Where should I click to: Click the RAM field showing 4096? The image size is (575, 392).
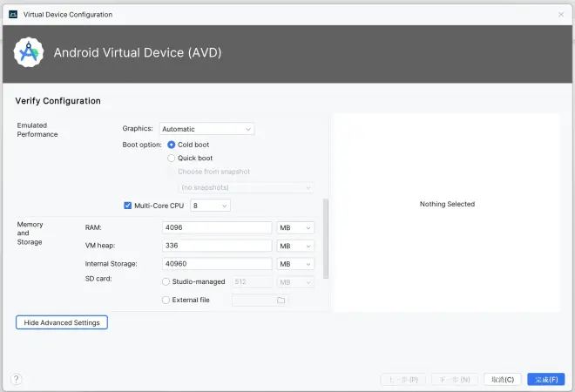(x=217, y=227)
